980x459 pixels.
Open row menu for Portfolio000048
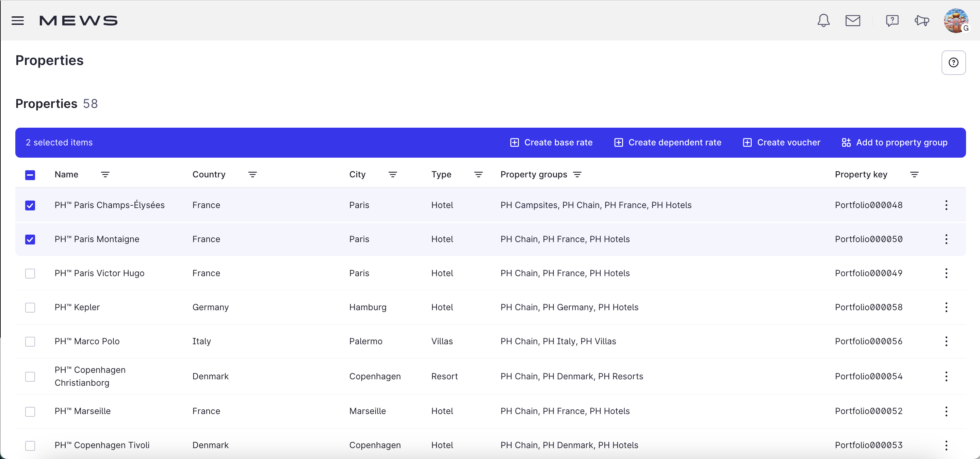946,205
